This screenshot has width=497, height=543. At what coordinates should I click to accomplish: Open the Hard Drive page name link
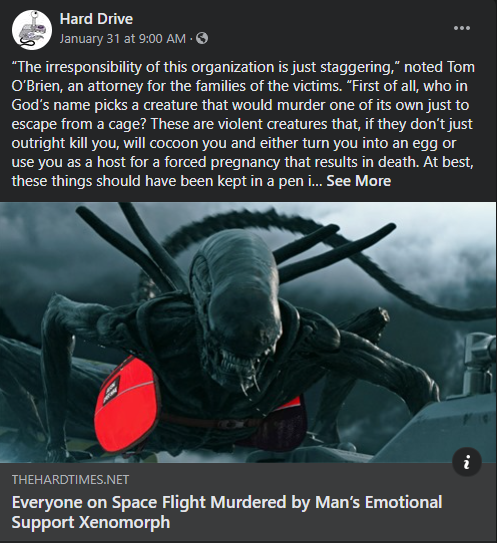(x=96, y=19)
